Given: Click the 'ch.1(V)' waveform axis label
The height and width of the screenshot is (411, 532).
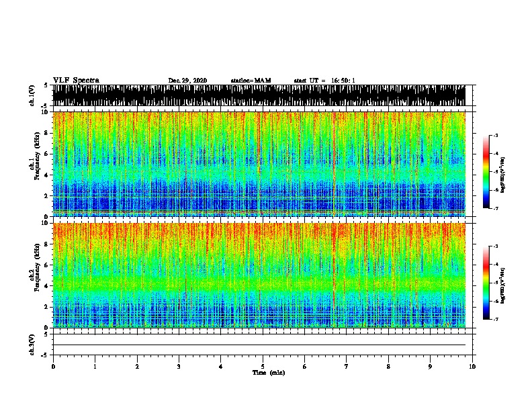Looking at the screenshot, I should [x=32, y=95].
